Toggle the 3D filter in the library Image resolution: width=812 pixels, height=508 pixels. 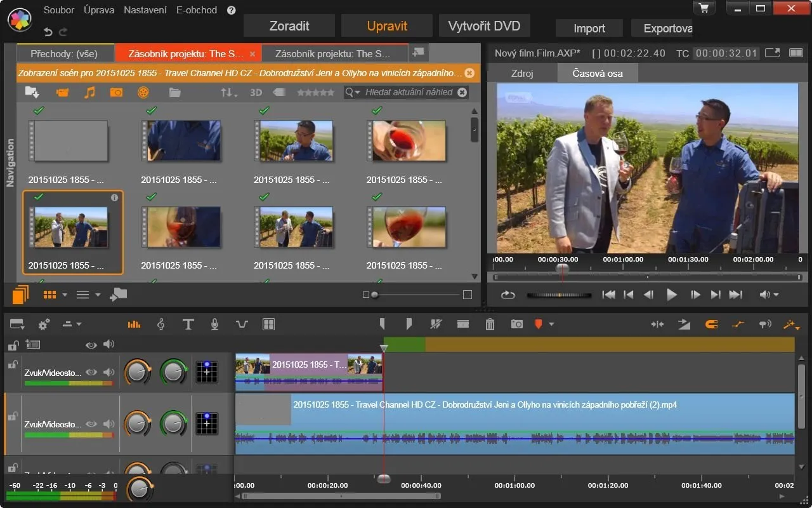(256, 93)
